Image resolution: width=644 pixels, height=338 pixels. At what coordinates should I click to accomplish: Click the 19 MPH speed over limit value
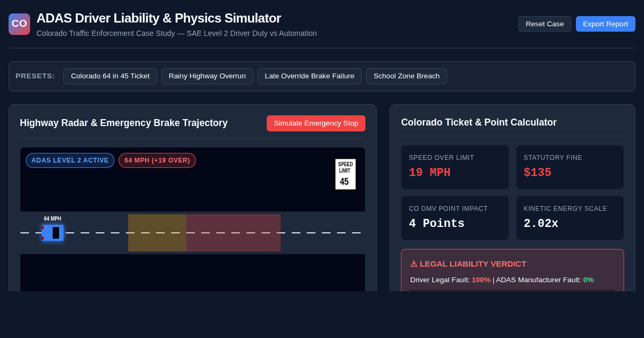(430, 173)
